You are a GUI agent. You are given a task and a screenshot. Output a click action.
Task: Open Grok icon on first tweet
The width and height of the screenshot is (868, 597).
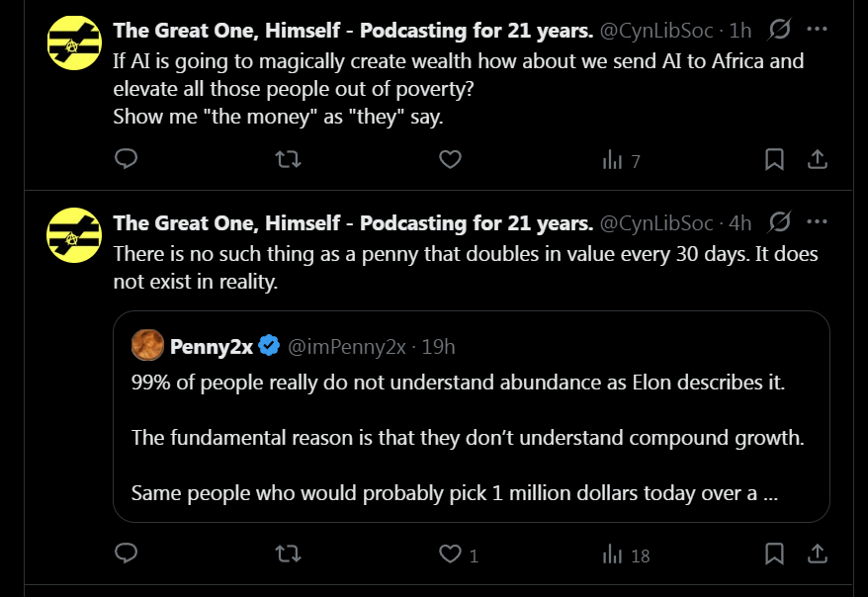[x=779, y=30]
